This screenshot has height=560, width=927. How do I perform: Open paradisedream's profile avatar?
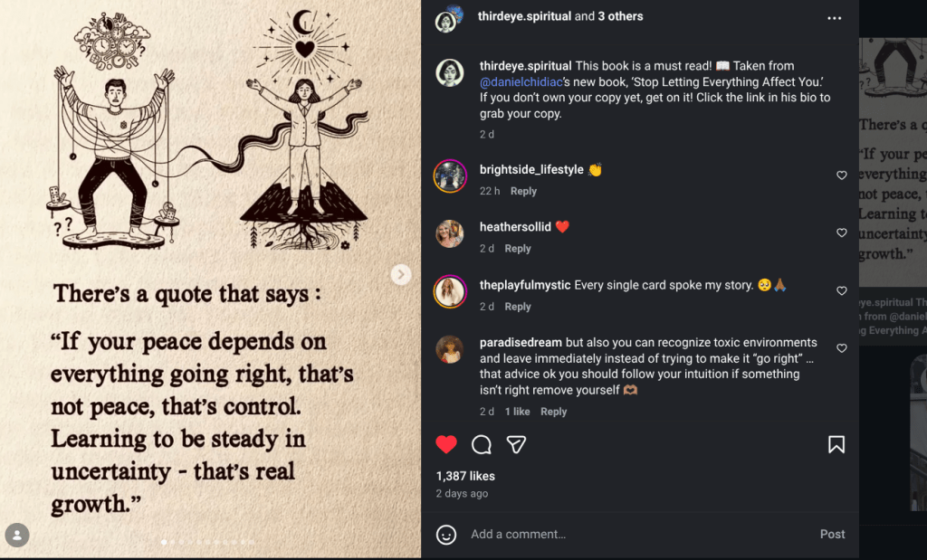450,349
